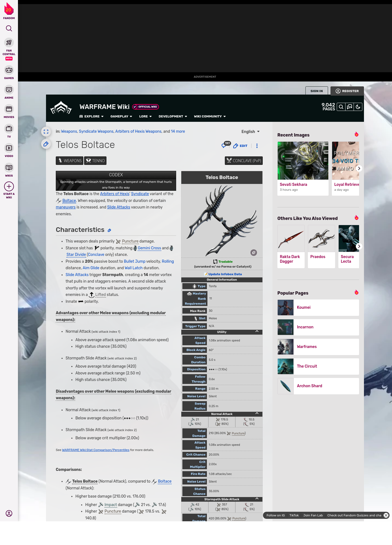This screenshot has width=392, height=545.
Task: Collapse the Utility infobox section
Action: coord(257,331)
